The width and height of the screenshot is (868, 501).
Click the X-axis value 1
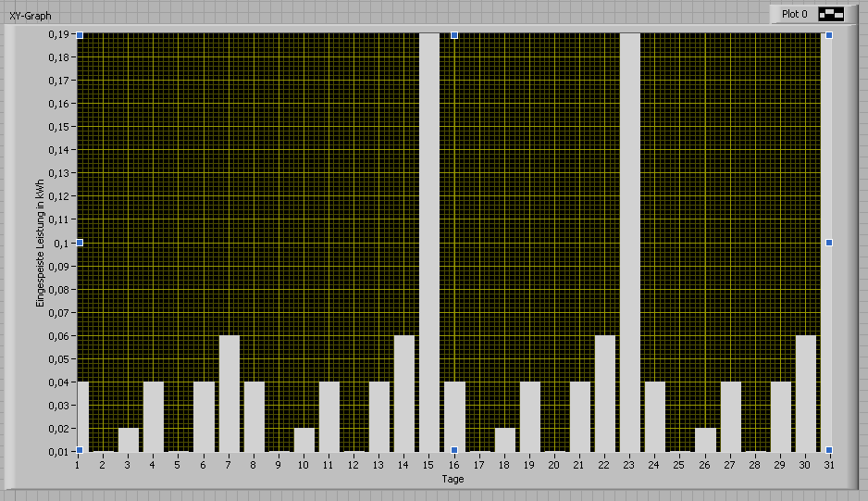(77, 465)
